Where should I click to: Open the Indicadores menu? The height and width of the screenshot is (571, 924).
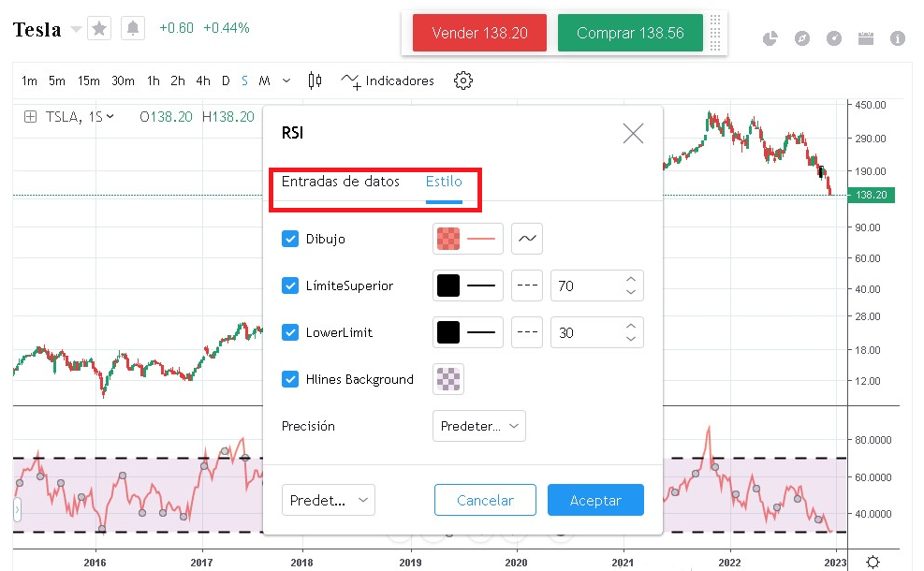click(389, 81)
